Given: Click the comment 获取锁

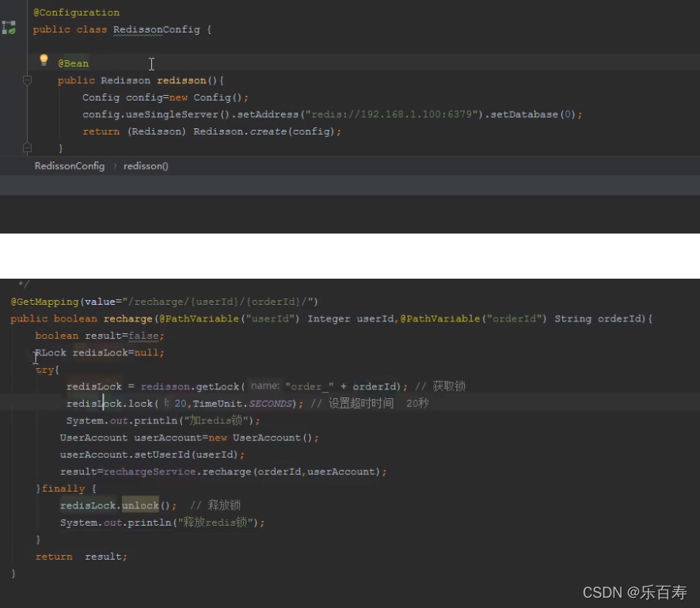Looking at the screenshot, I should [x=440, y=386].
